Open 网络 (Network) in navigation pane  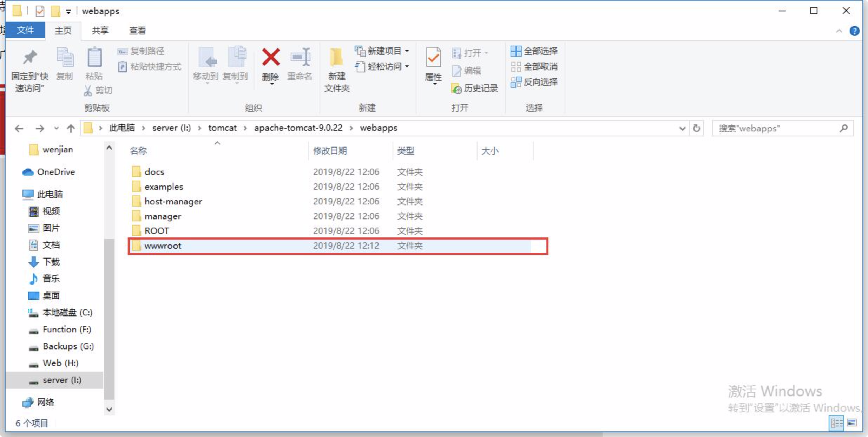(x=39, y=402)
